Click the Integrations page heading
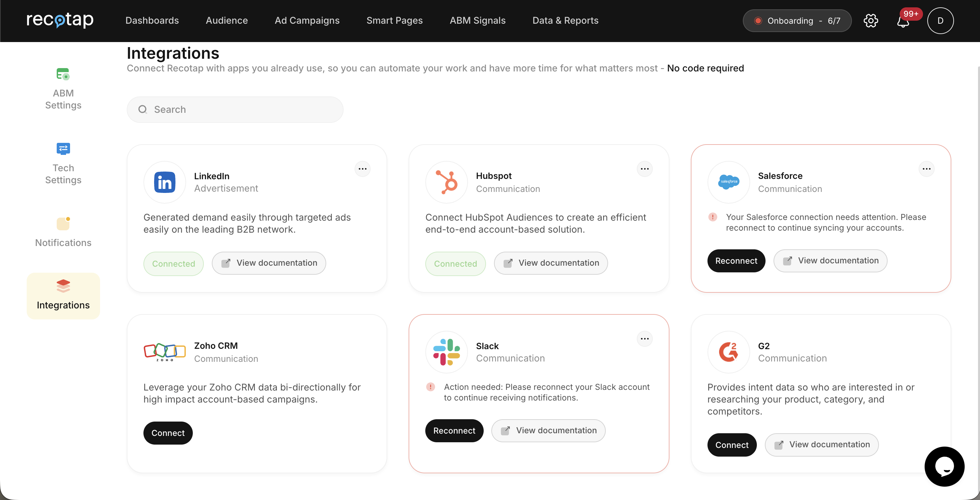 [173, 53]
